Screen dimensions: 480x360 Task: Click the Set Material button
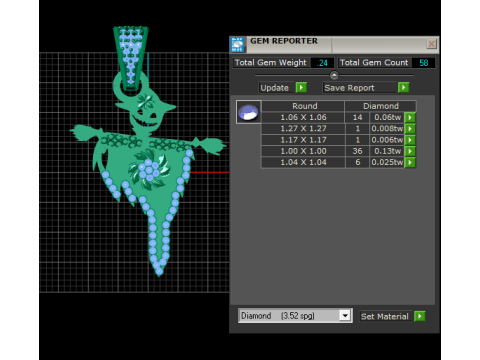[385, 316]
